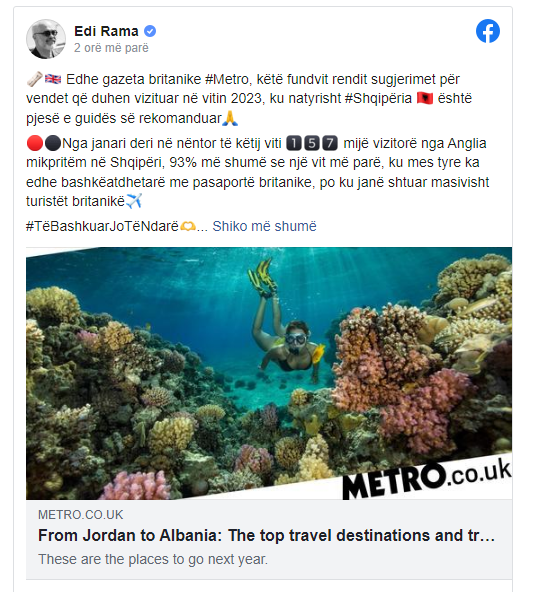
Task: Click the red circle emoji
Action: pos(35,143)
